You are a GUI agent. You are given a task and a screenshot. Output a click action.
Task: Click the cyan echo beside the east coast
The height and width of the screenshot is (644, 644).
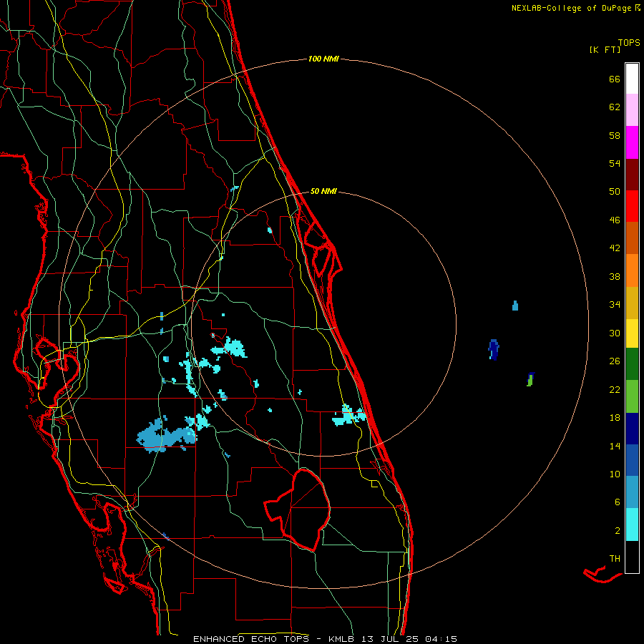point(348,416)
